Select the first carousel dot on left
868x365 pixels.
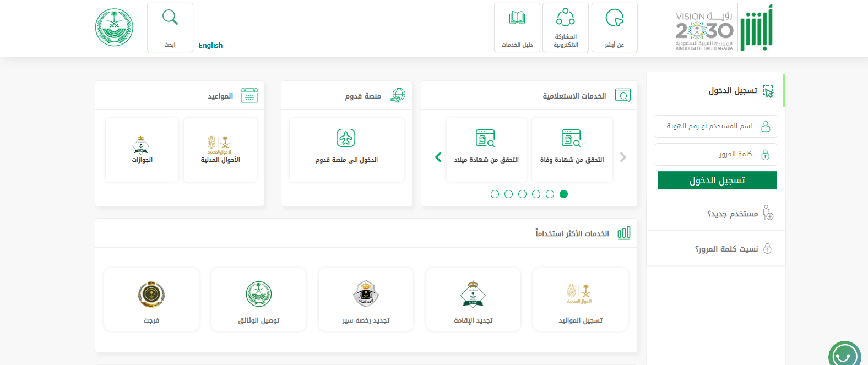495,194
